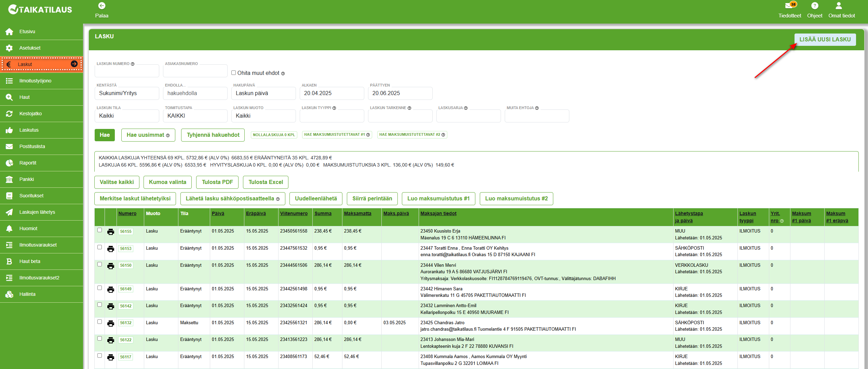Click the Lisää uusi lasku button
The height and width of the screenshot is (369, 868).
point(825,39)
